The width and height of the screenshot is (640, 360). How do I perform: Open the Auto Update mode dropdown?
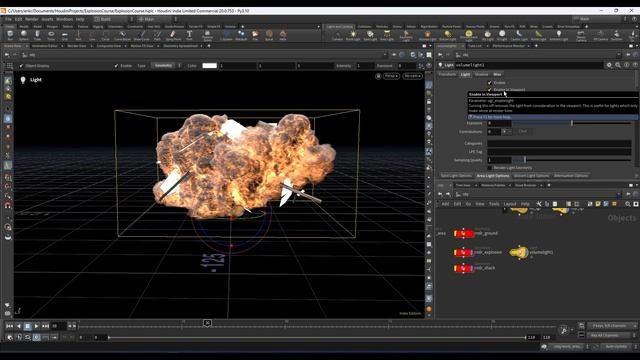[618, 347]
